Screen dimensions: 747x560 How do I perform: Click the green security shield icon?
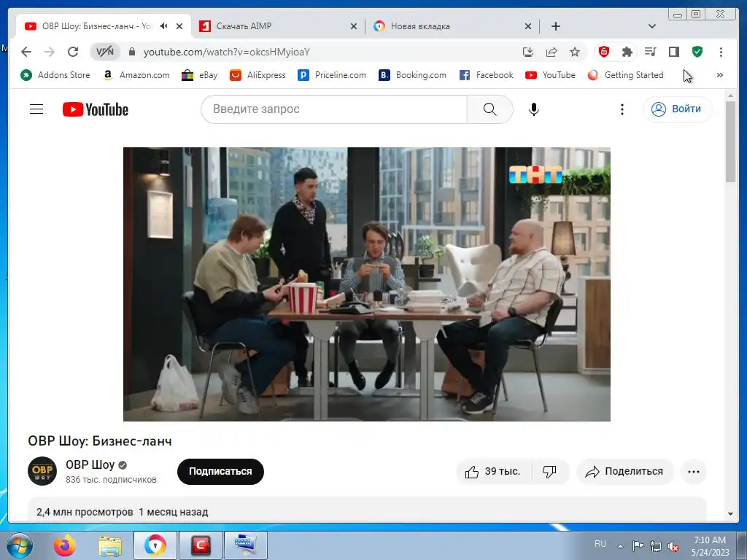pyautogui.click(x=697, y=52)
